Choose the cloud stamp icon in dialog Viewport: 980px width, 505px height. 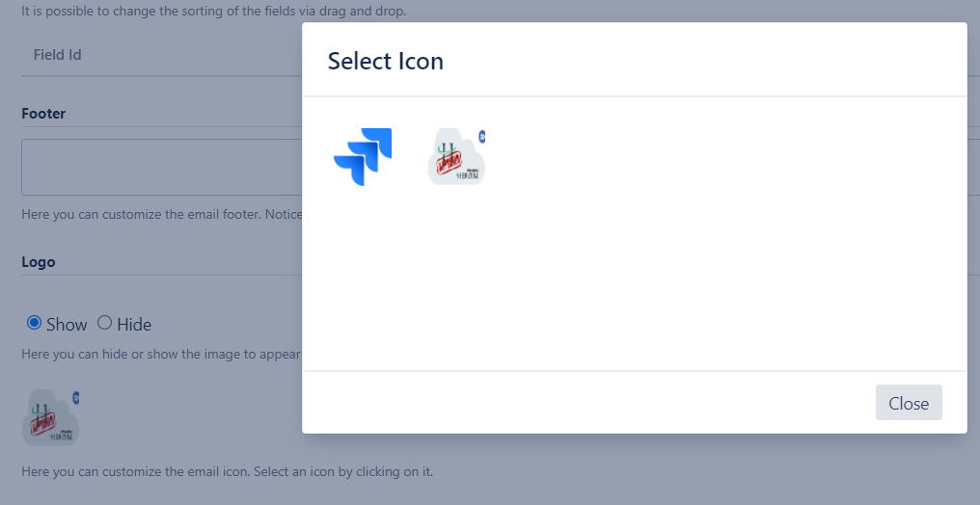455,158
